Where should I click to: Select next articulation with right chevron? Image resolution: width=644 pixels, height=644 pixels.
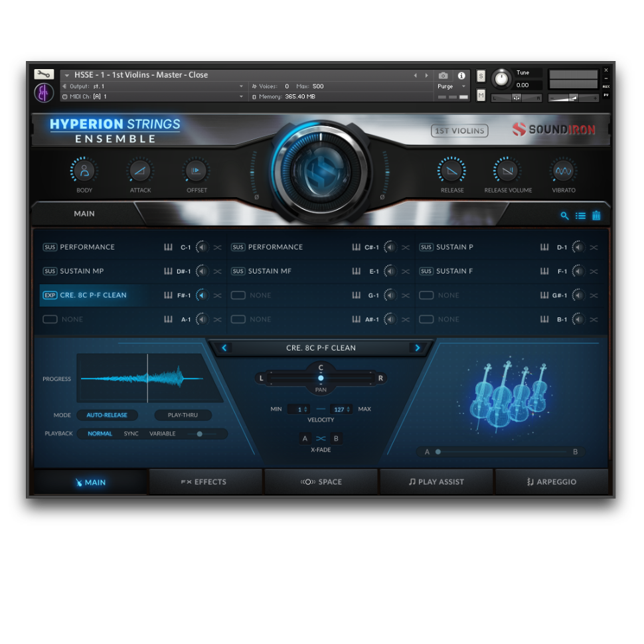(418, 348)
